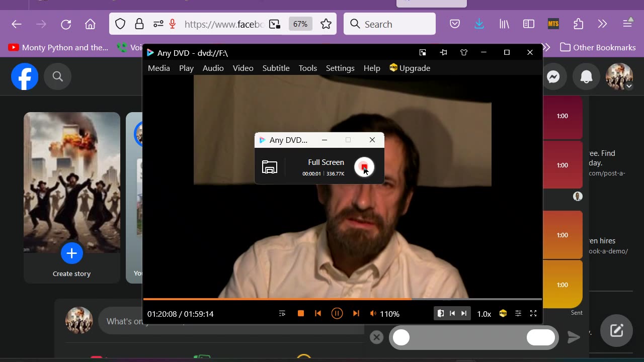
Task: Go to the Firefox home page
Action: click(x=90, y=24)
